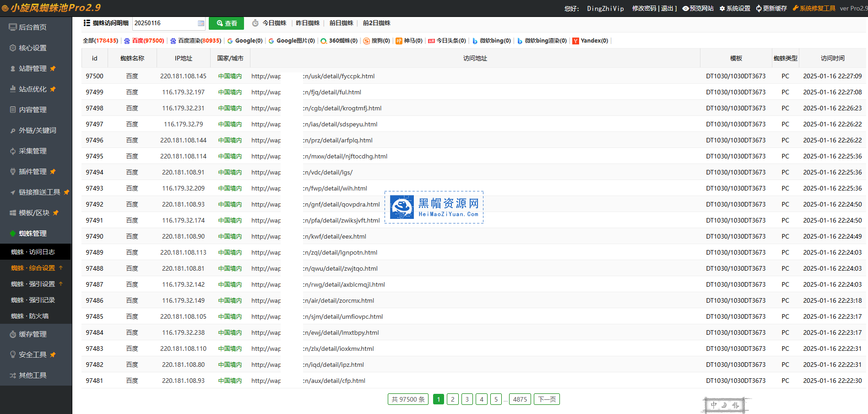This screenshot has width=868, height=414.
Task: Click the Yandex spider filter icon
Action: pos(575,41)
